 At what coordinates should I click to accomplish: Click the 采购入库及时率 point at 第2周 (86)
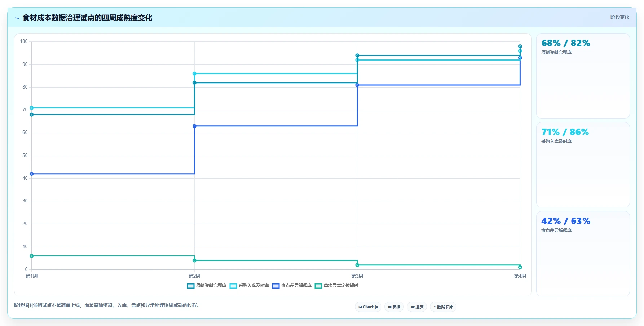[194, 73]
